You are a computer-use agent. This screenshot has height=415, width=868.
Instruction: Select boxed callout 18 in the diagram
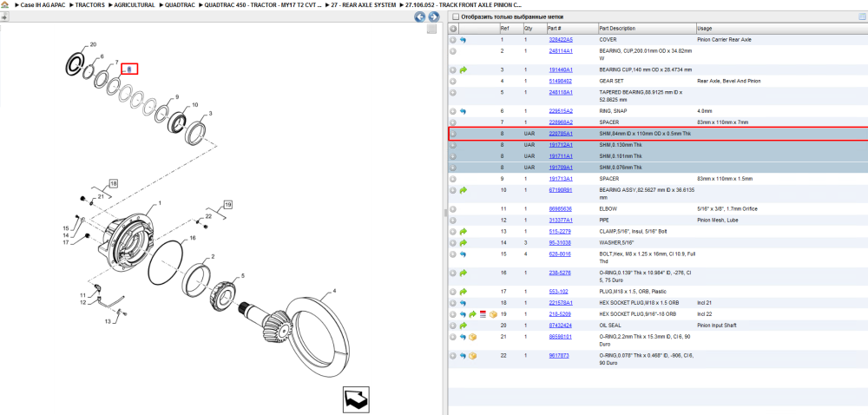113,183
